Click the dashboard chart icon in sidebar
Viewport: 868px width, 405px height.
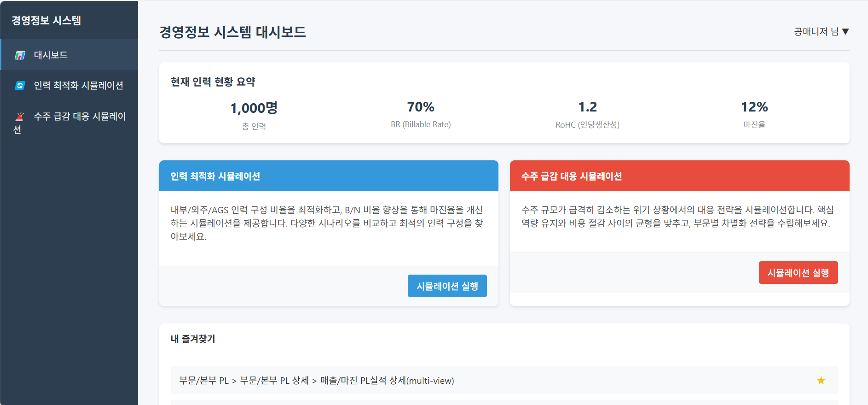(20, 55)
